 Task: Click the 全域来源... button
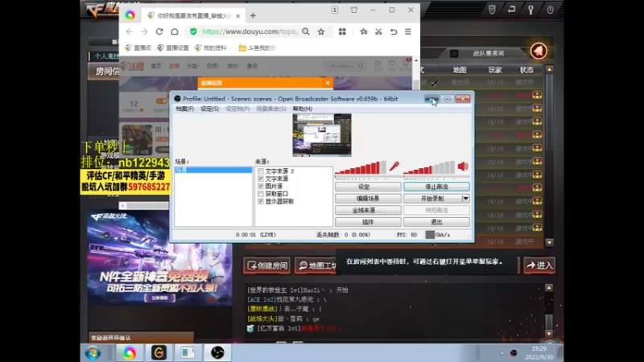(x=368, y=210)
